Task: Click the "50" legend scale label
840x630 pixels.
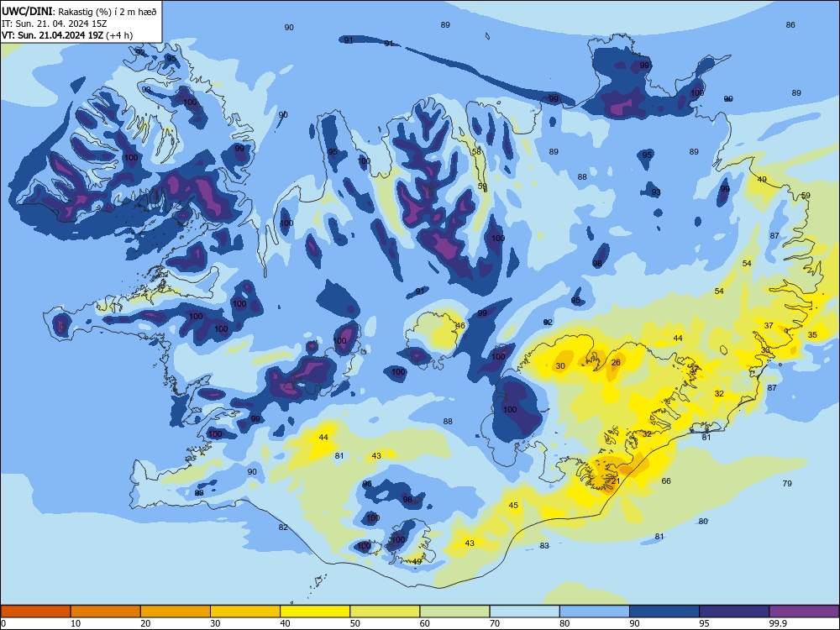Action: (354, 623)
